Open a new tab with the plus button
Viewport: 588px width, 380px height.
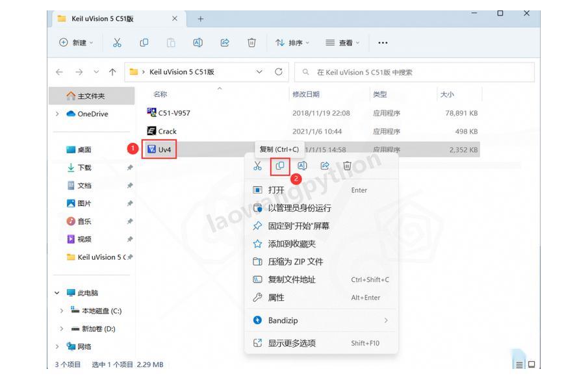tap(200, 19)
